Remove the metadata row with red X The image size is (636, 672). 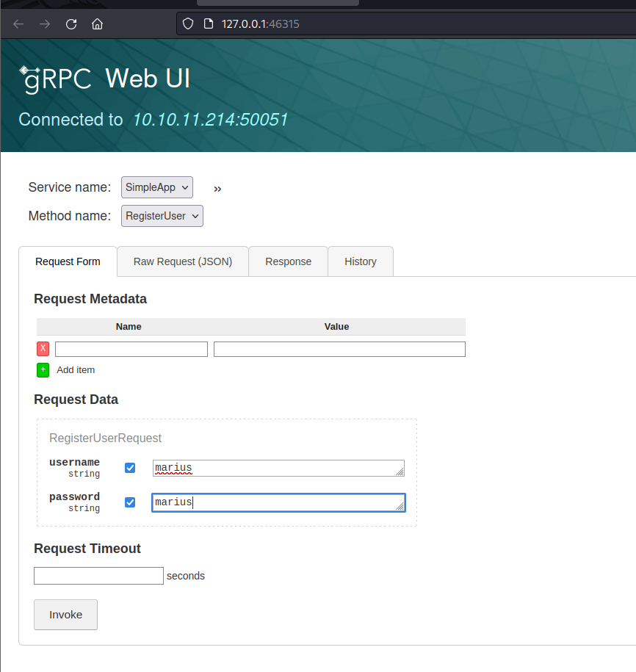(43, 349)
